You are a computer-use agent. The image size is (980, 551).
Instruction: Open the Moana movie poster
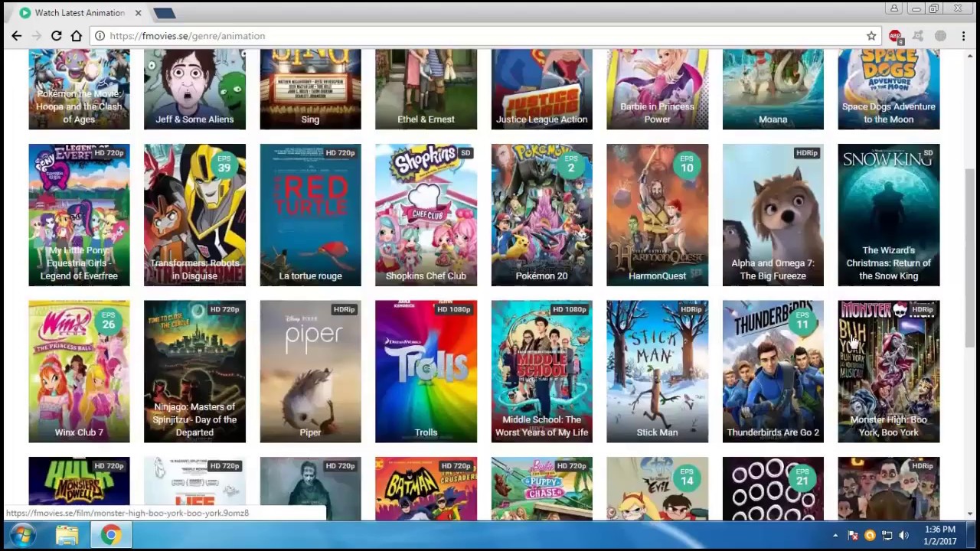(773, 90)
